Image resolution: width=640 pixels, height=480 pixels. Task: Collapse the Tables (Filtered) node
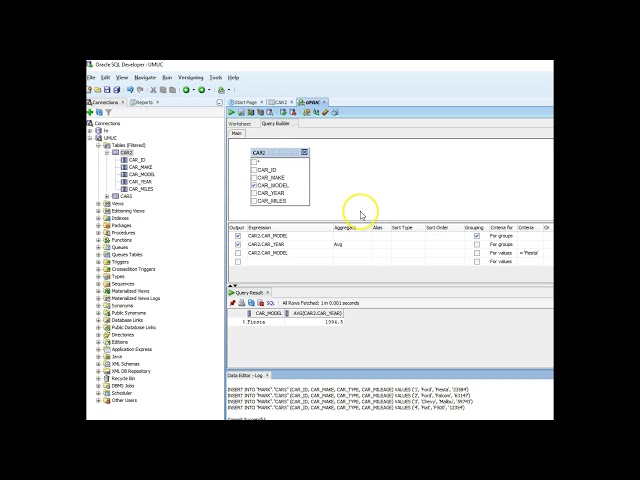tap(98, 145)
